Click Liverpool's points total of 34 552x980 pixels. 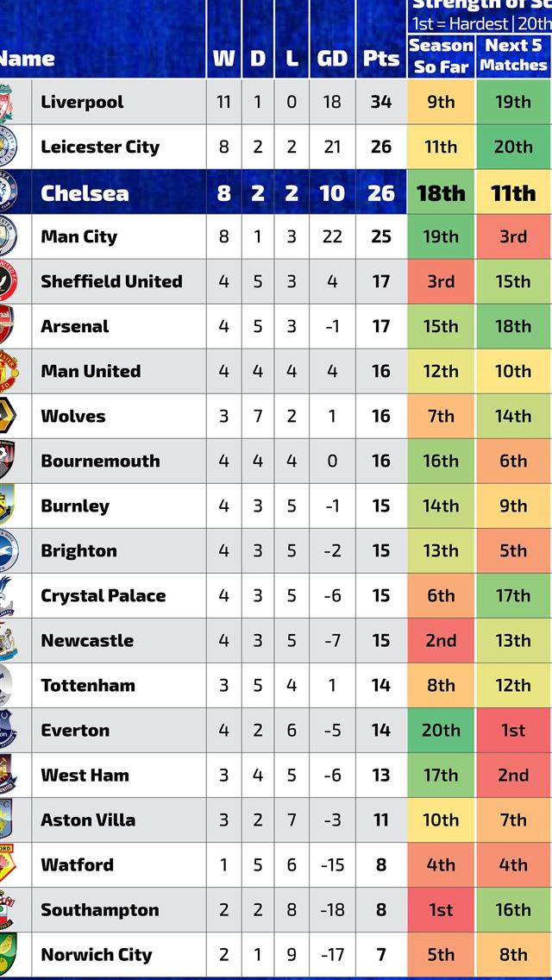tap(380, 102)
